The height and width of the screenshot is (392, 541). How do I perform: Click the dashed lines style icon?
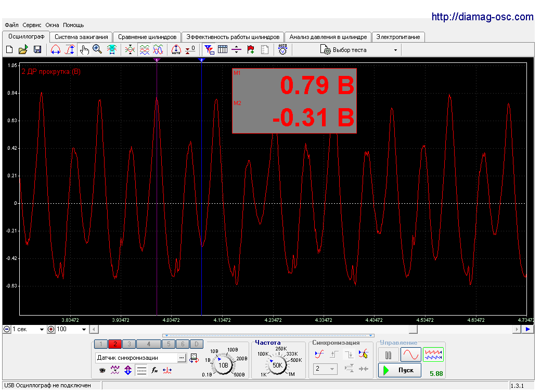pos(141,371)
